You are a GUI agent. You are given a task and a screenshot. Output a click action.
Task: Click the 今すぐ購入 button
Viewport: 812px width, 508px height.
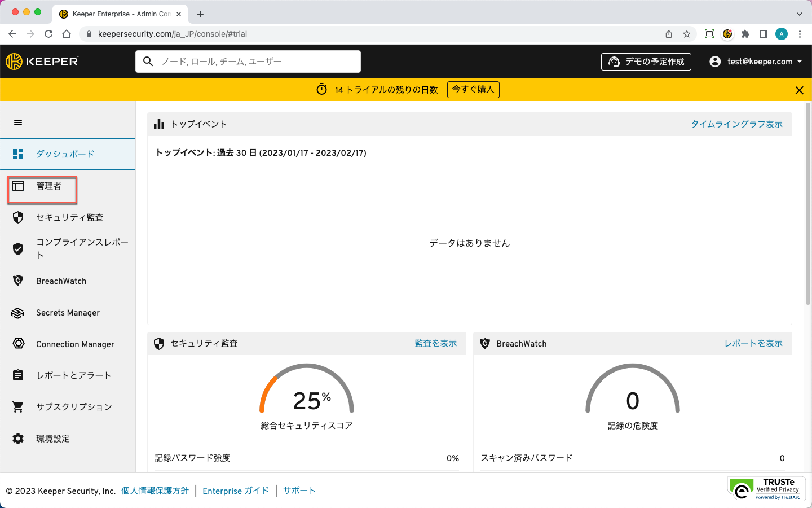point(473,90)
